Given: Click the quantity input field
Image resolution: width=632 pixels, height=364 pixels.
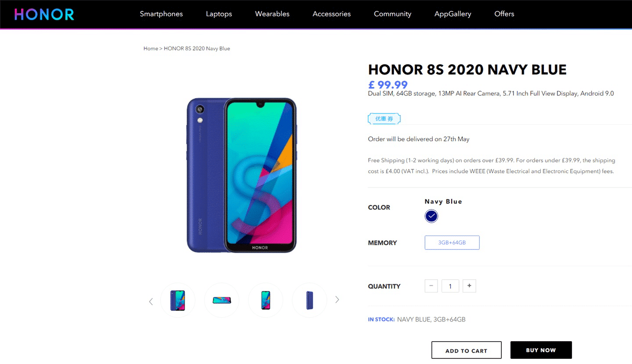Looking at the screenshot, I should tap(450, 286).
